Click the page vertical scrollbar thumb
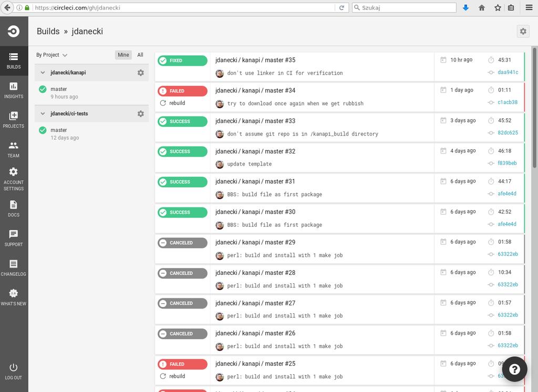 [x=534, y=107]
